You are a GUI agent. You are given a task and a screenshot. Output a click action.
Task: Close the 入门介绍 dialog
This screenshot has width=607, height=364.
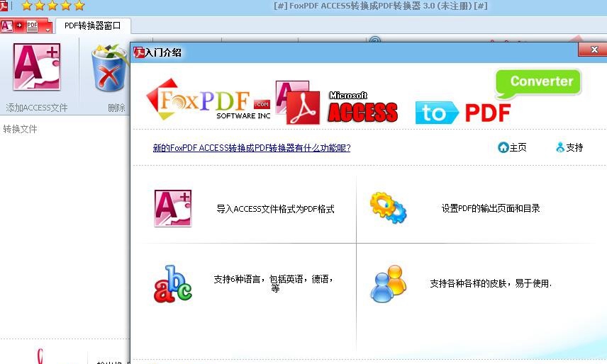594,50
